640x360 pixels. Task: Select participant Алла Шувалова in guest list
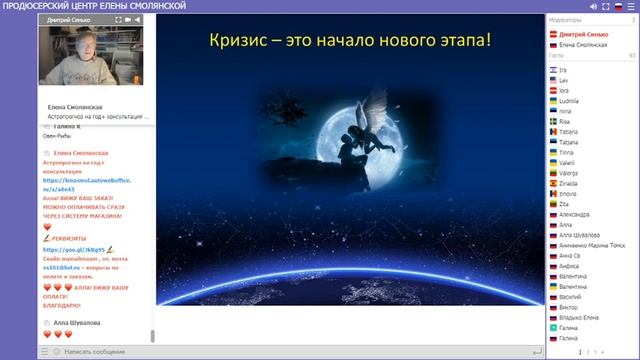[x=579, y=235]
